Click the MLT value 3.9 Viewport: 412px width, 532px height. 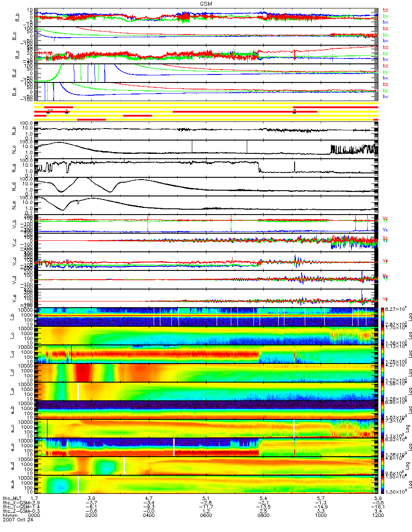point(91,497)
